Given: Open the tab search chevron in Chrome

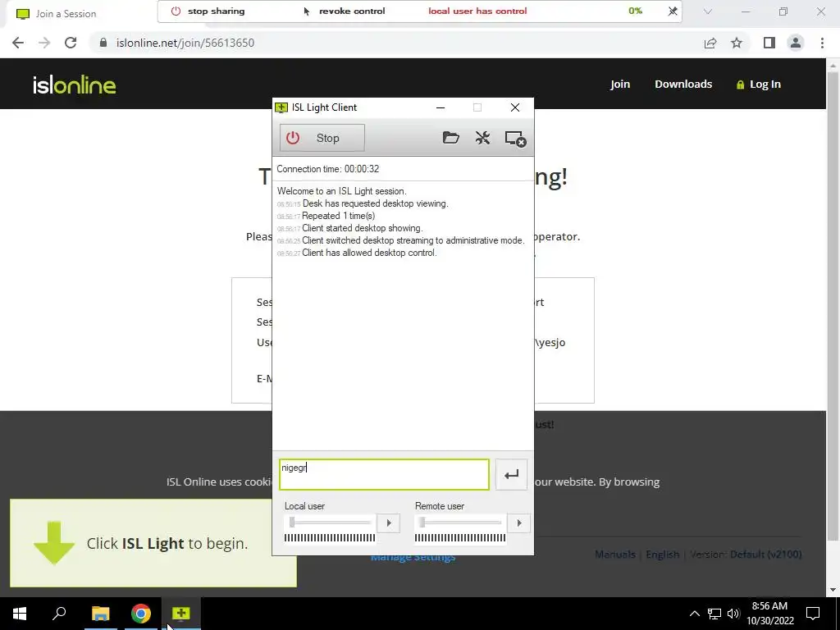Looking at the screenshot, I should tap(708, 11).
